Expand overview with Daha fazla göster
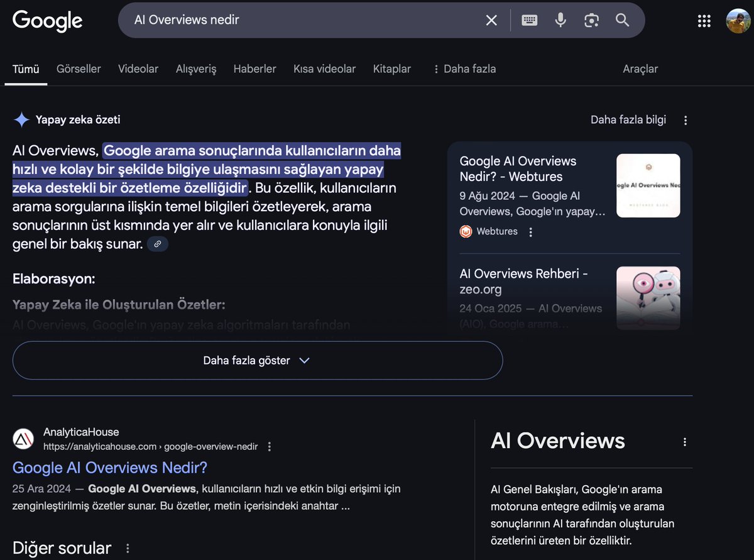The width and height of the screenshot is (754, 560). (258, 361)
